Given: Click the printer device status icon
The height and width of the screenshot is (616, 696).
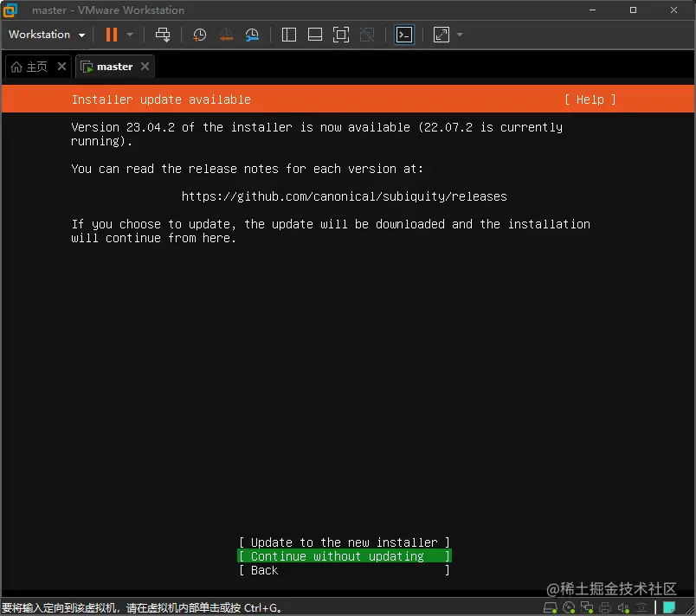Looking at the screenshot, I should pyautogui.click(x=605, y=607).
